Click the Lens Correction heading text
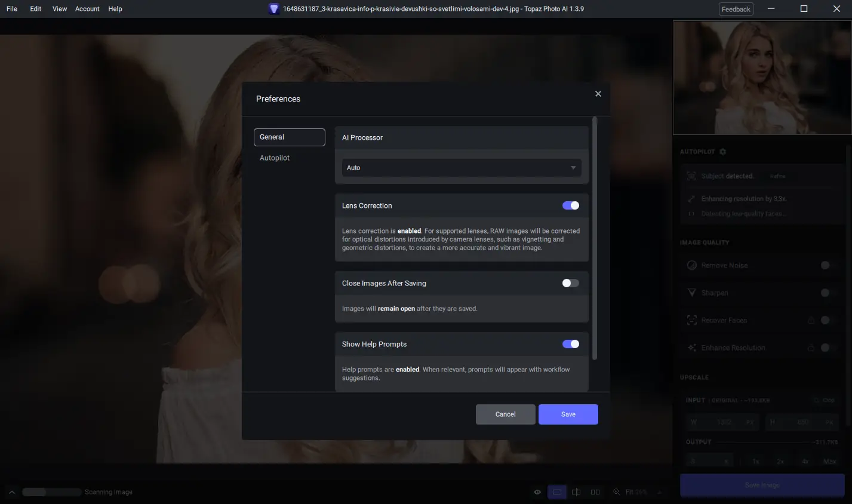This screenshot has height=504, width=852. tap(367, 205)
